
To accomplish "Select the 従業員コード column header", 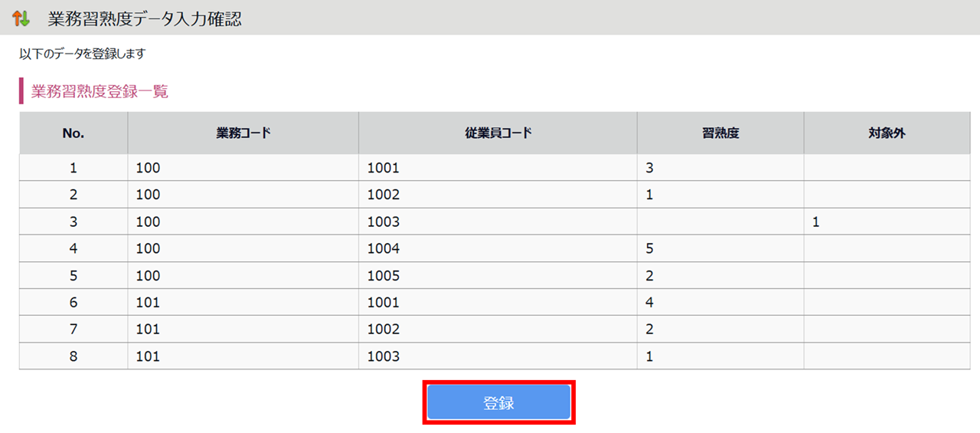I will [498, 133].
